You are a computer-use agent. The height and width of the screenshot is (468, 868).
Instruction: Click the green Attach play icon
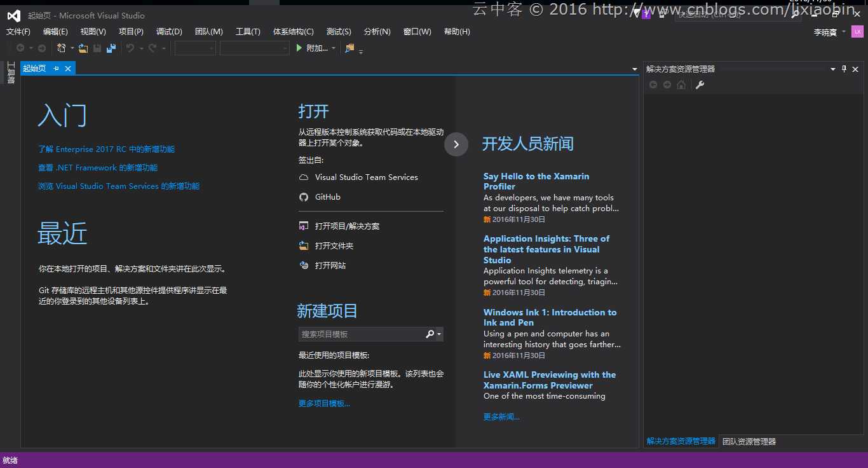299,48
